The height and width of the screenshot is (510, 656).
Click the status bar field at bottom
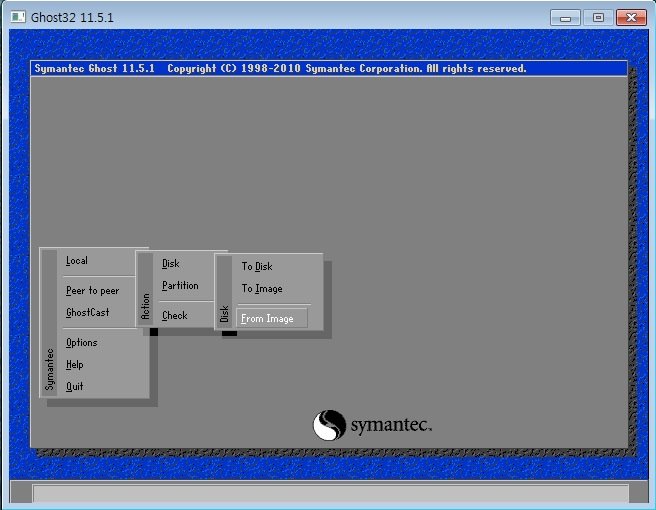pos(331,494)
